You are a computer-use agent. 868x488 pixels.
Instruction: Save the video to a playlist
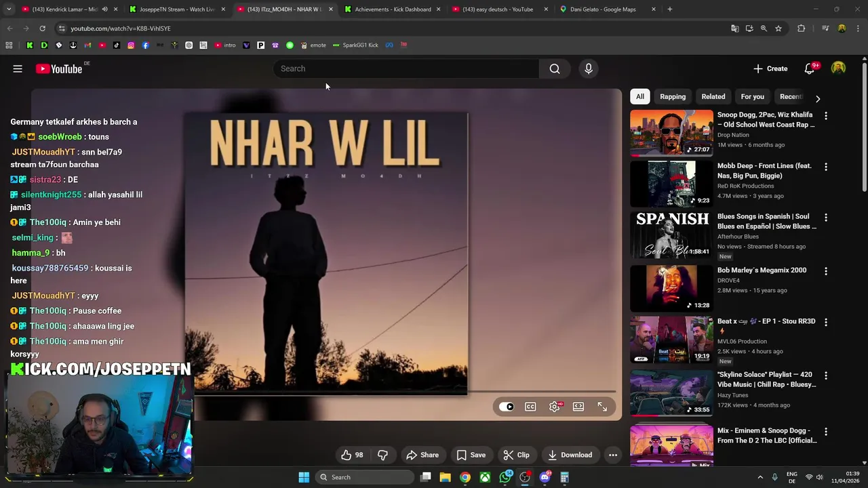(471, 455)
